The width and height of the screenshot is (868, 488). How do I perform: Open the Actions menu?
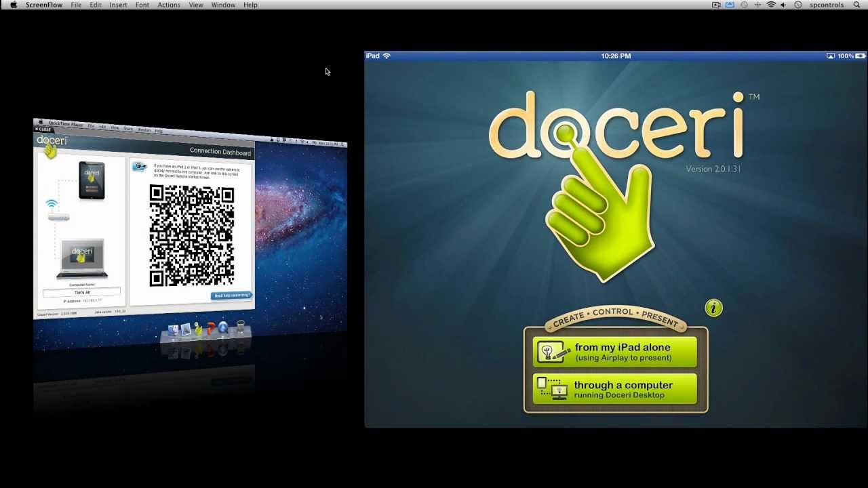(x=169, y=5)
